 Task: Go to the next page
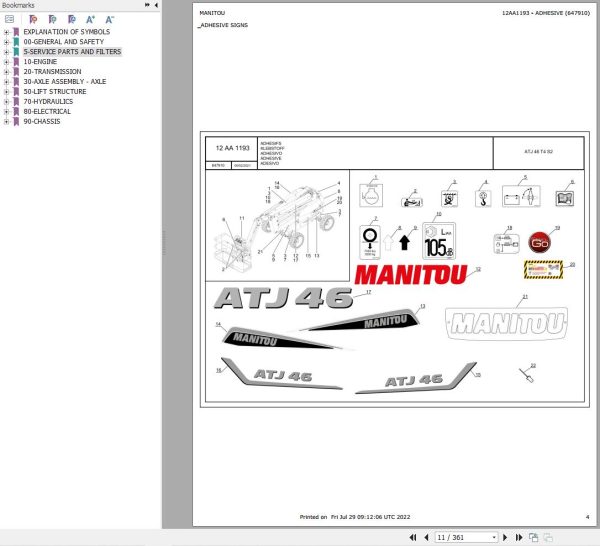505,537
